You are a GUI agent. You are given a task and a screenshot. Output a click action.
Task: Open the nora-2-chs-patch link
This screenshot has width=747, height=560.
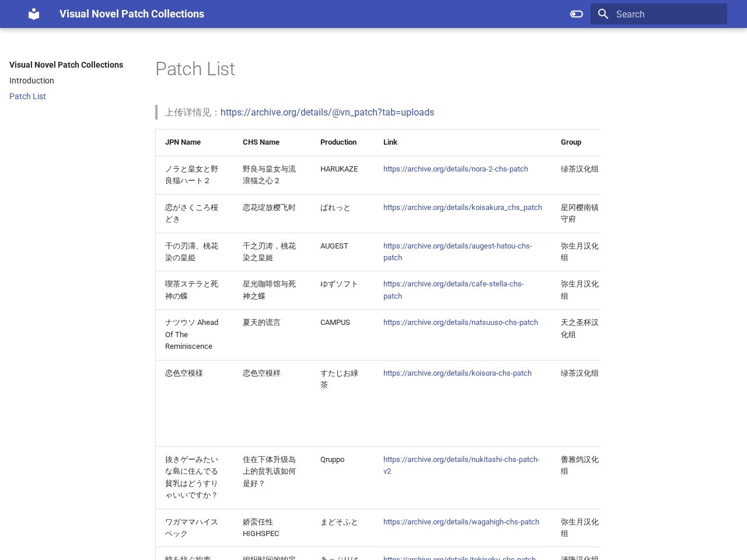coord(456,169)
